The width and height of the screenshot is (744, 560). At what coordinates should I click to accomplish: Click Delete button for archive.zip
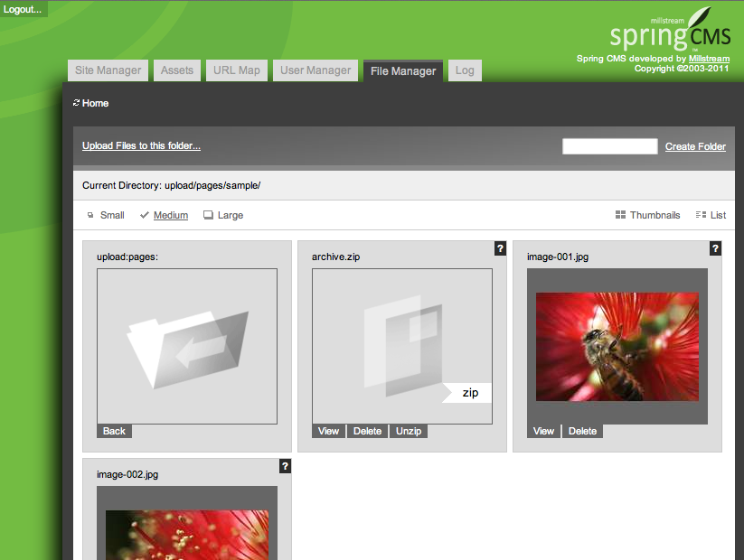pyautogui.click(x=368, y=431)
